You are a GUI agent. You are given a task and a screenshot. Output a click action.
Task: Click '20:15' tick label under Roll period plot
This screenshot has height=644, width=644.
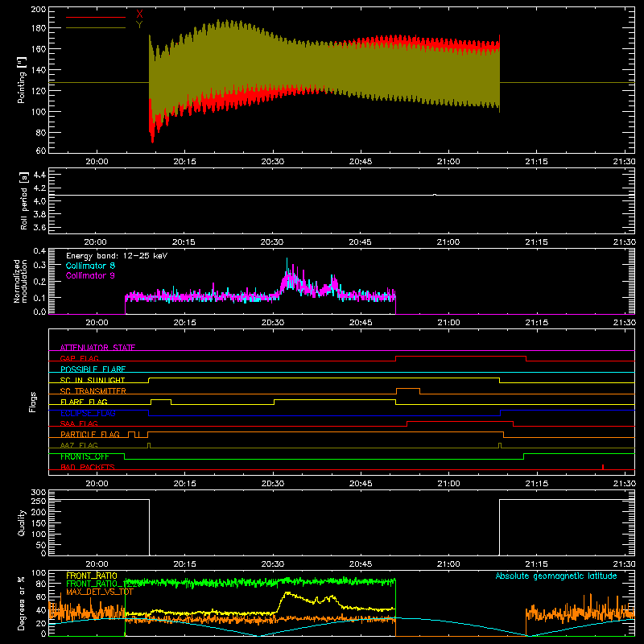(184, 242)
